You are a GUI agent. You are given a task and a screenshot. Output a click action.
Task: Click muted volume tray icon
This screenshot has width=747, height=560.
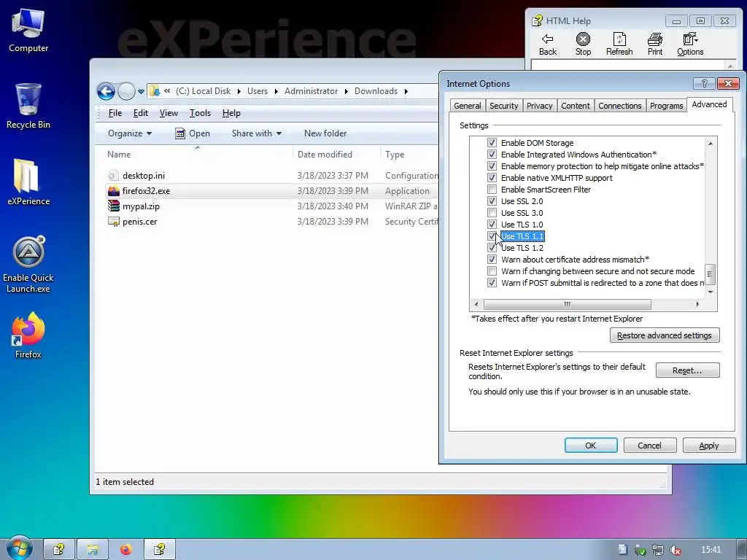(x=675, y=550)
